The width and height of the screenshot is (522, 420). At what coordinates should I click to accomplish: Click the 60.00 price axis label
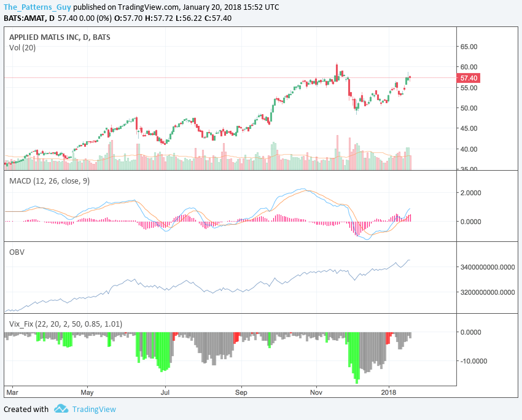pyautogui.click(x=469, y=67)
